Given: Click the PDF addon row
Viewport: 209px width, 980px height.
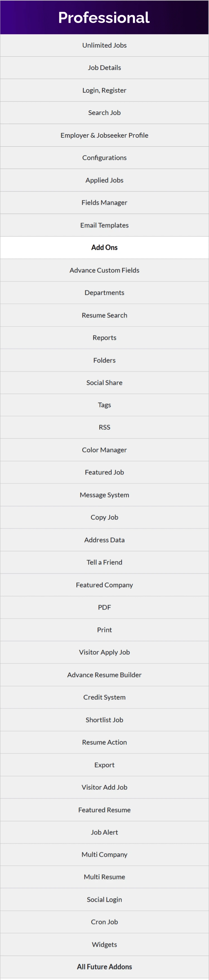Looking at the screenshot, I should [x=104, y=607].
